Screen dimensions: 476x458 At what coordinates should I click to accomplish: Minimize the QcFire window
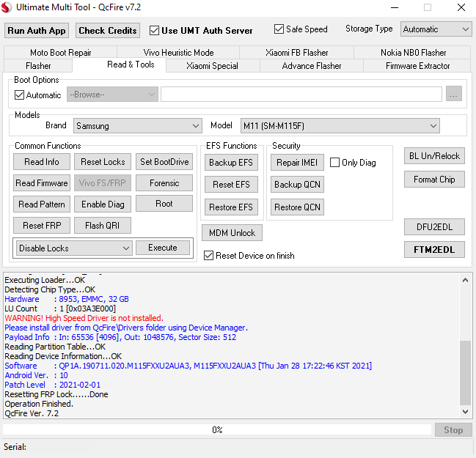tap(395, 7)
